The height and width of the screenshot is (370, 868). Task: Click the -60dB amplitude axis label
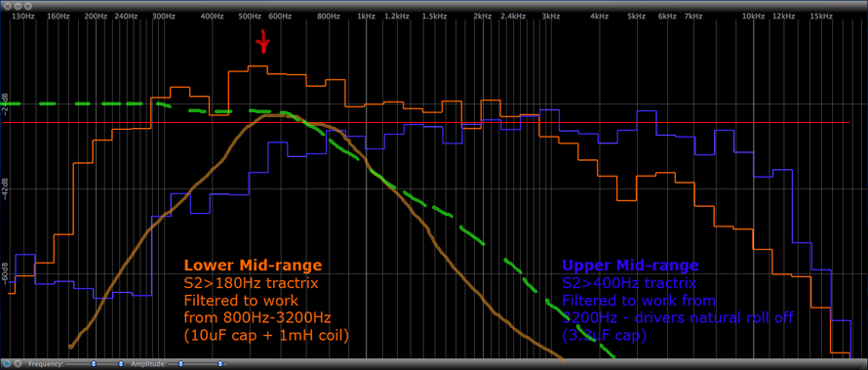5,274
